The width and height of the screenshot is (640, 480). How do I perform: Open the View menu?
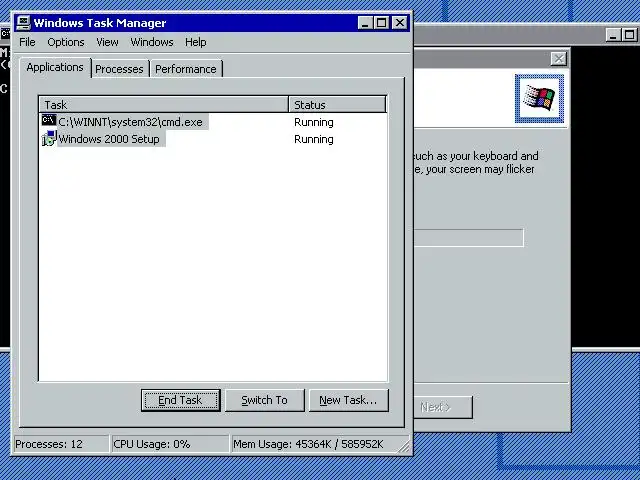pos(107,42)
